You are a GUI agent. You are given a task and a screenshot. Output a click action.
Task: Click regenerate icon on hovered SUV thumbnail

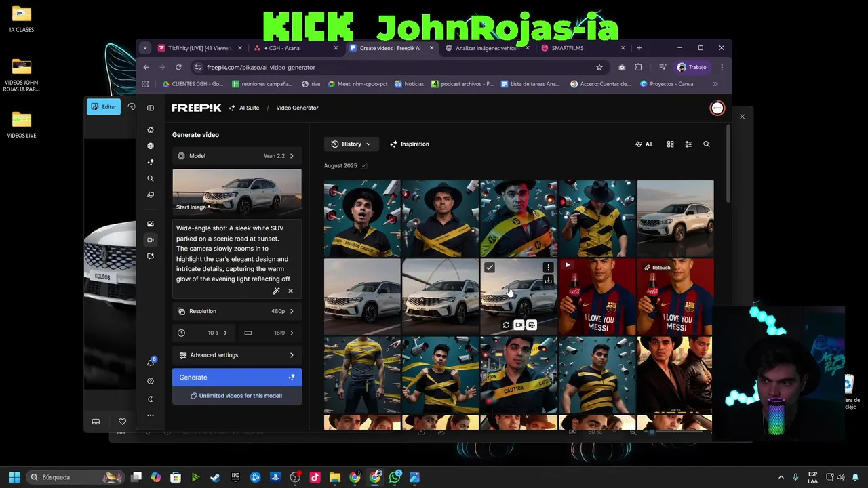click(506, 325)
